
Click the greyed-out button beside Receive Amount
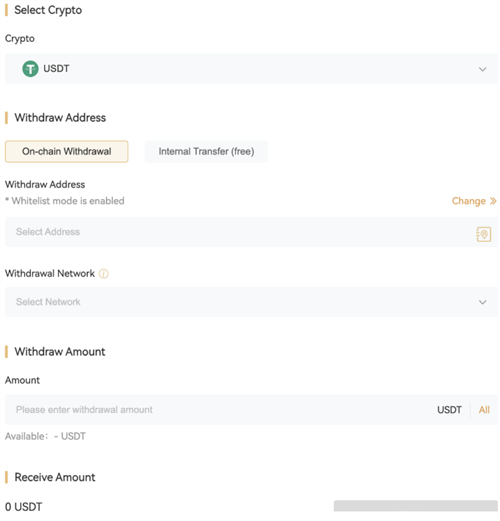[x=416, y=506]
